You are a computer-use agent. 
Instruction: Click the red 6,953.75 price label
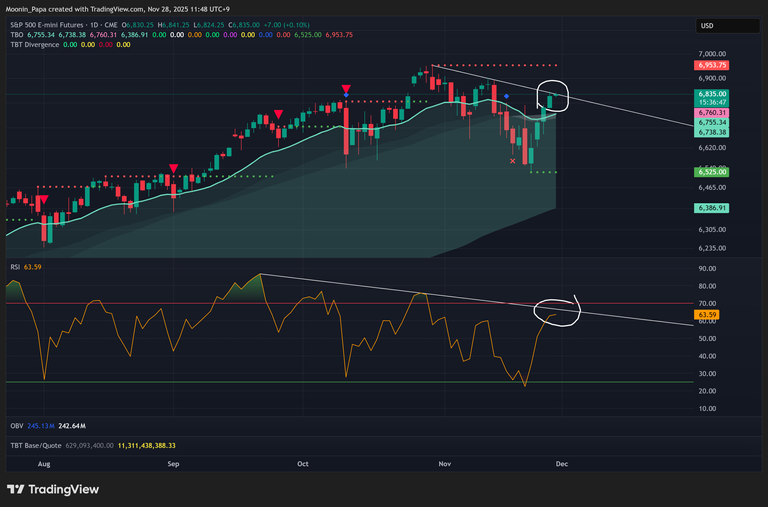point(714,65)
